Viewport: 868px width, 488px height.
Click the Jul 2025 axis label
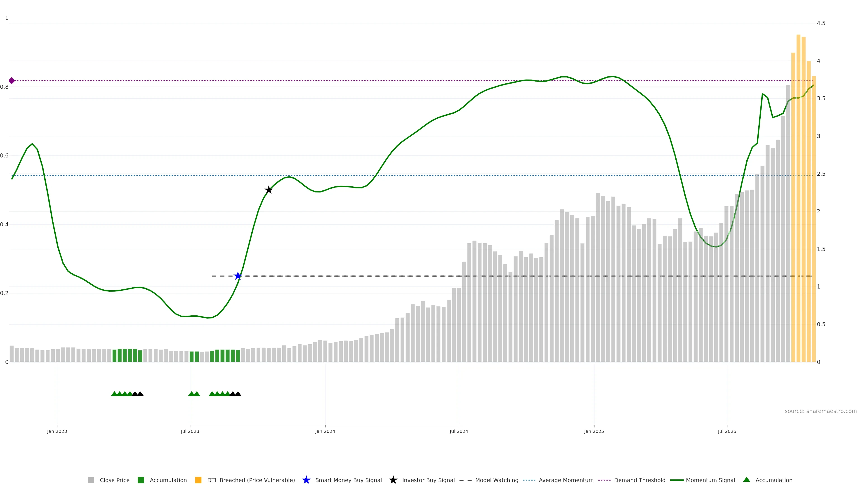click(727, 432)
